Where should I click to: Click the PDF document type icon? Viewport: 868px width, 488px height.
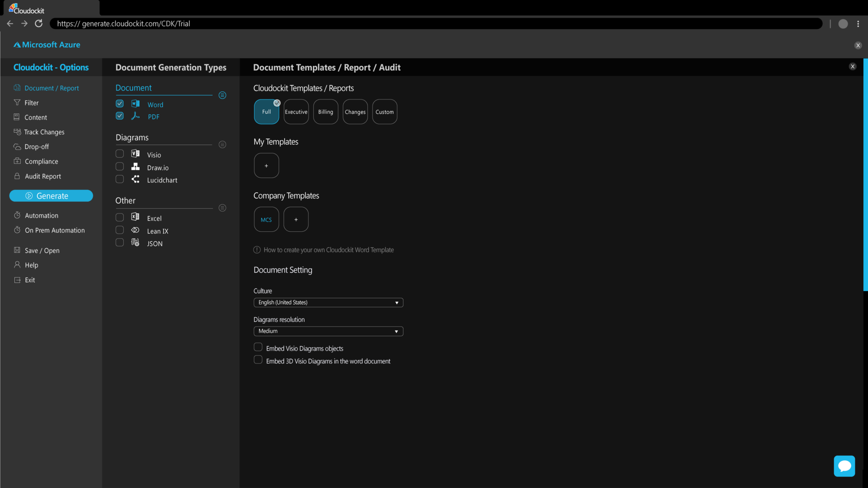tap(135, 116)
